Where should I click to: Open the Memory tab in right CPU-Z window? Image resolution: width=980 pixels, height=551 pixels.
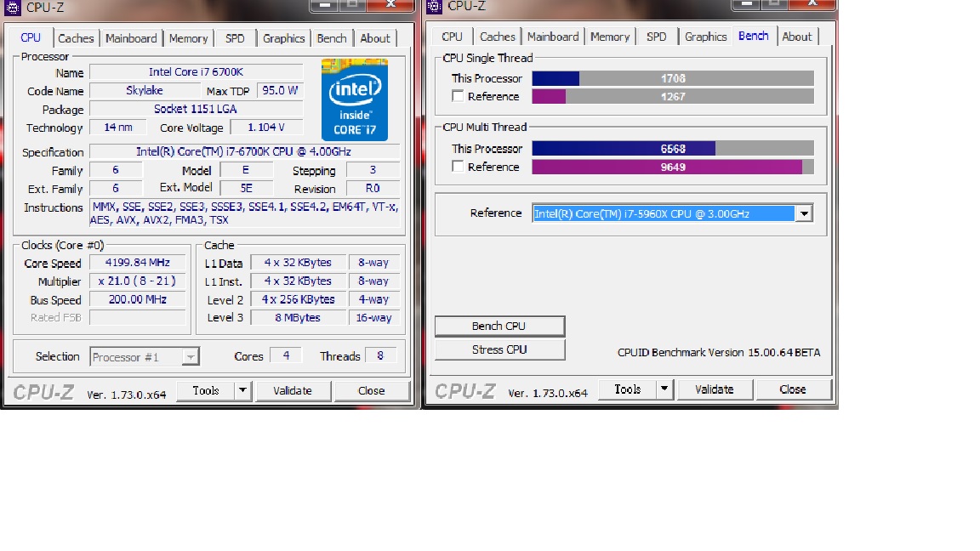coord(610,37)
